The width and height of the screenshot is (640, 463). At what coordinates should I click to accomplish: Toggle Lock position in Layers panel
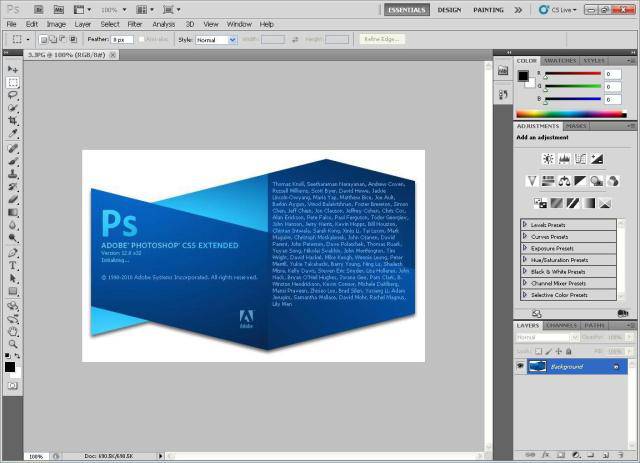tap(558, 351)
